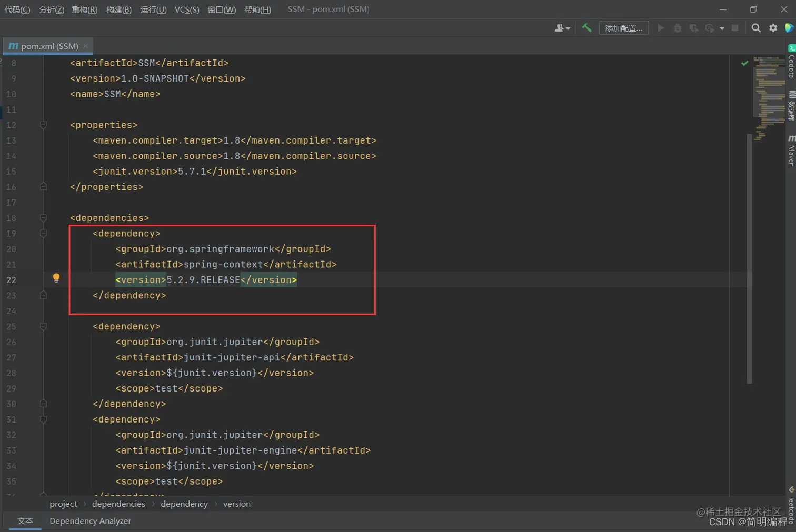Open the 帮助(H) menu
The height and width of the screenshot is (532, 796).
coord(257,9)
